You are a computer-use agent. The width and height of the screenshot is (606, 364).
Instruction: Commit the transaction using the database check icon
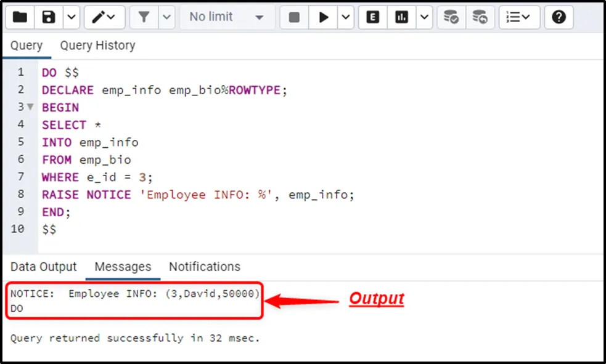pyautogui.click(x=451, y=17)
